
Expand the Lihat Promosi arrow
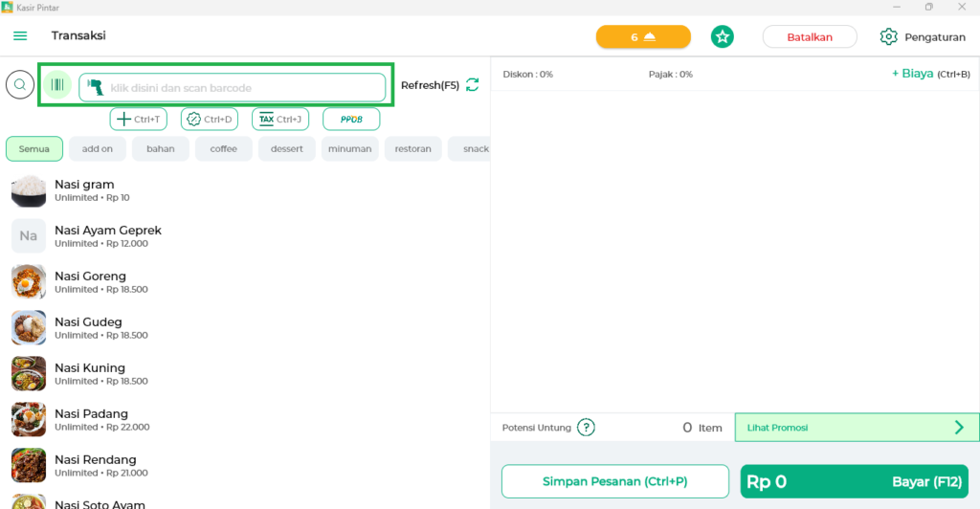tap(959, 428)
